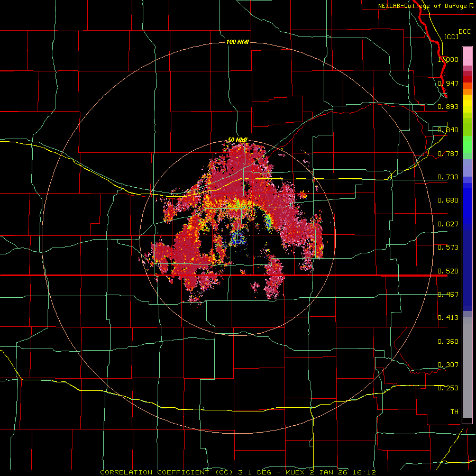
Task: Click the 0.360 legend value
Action: [448, 342]
